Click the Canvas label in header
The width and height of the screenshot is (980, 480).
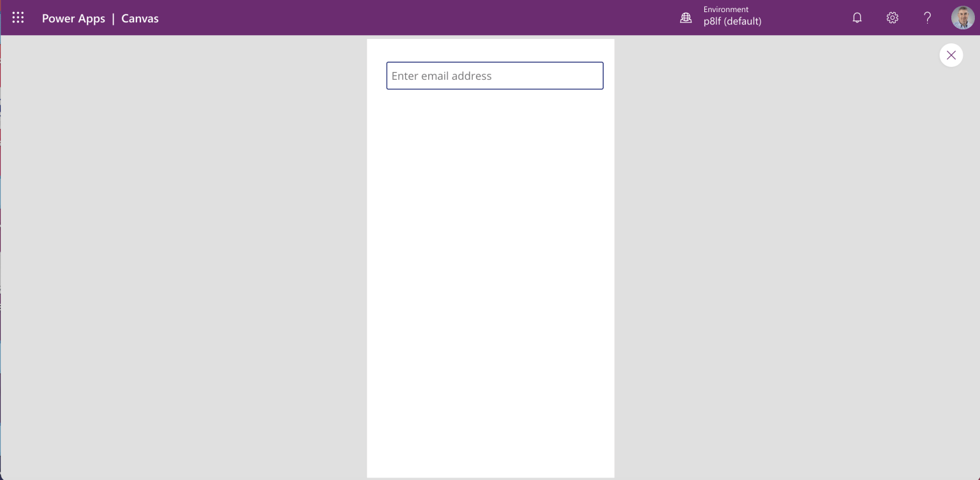(140, 19)
